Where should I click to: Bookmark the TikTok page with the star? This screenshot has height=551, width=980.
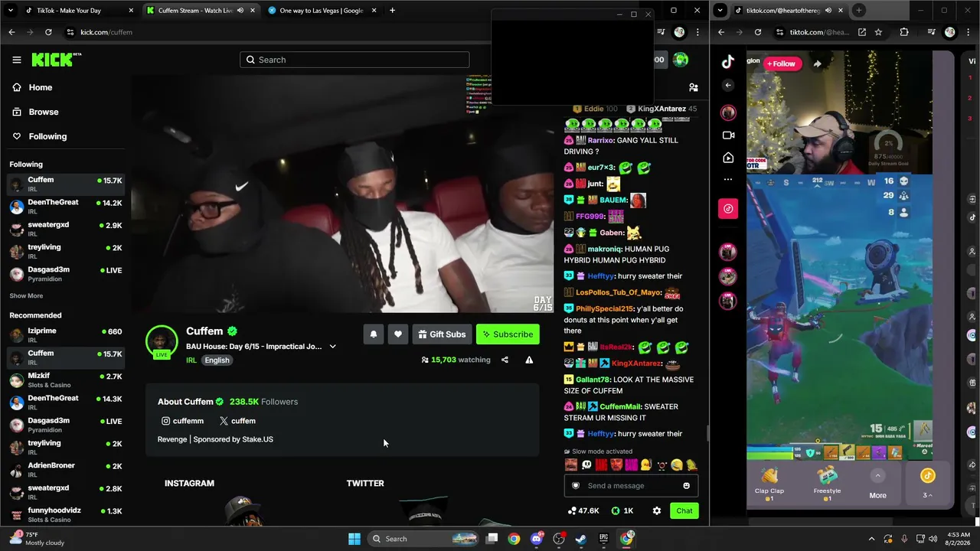878,32
